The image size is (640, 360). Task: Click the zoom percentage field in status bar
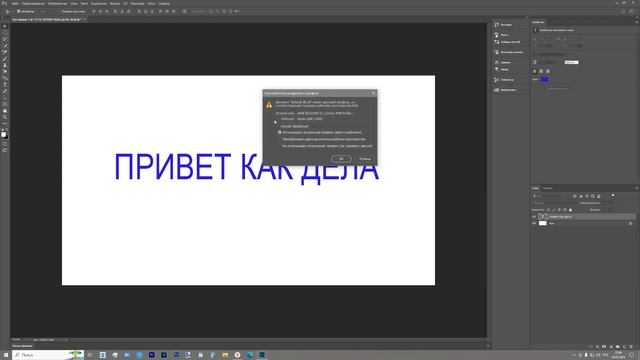pos(16,340)
